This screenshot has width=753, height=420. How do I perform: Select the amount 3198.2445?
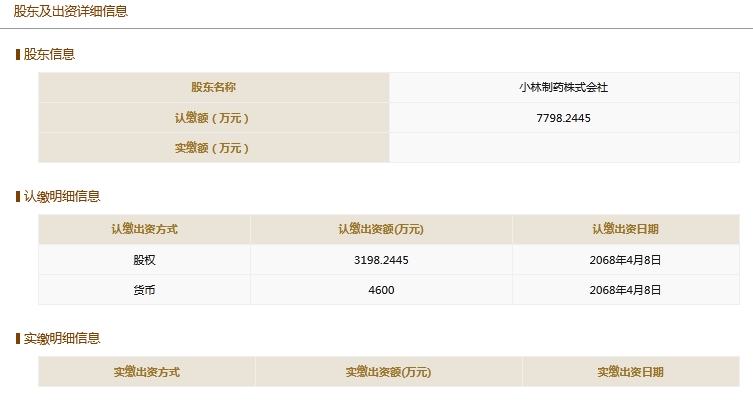tap(381, 260)
